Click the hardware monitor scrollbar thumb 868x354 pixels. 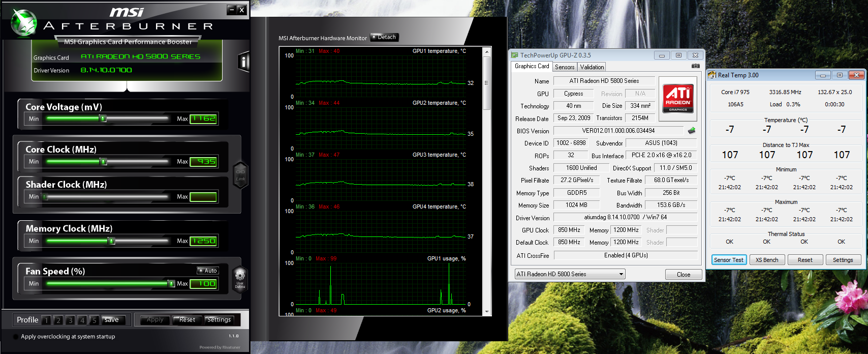[x=487, y=83]
